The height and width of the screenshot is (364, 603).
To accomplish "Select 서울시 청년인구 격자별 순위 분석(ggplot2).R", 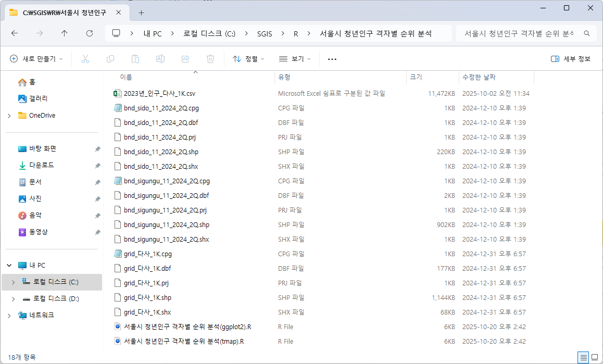I will pyautogui.click(x=187, y=327).
